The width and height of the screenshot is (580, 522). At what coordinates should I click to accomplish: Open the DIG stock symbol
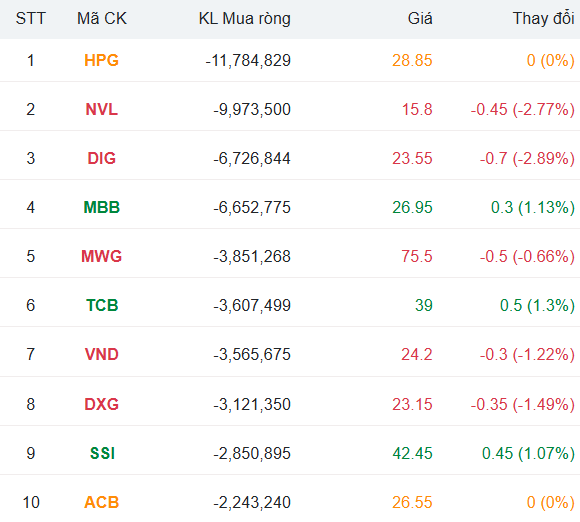point(101,158)
